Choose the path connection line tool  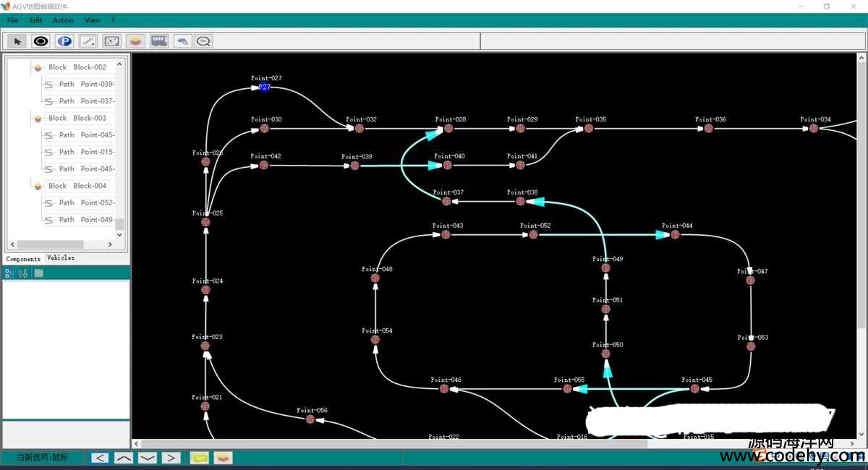(88, 41)
